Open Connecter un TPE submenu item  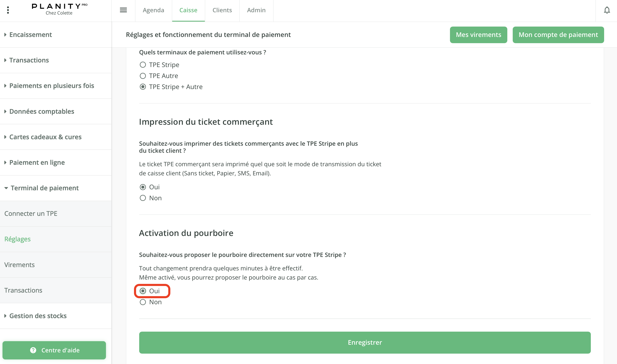31,213
